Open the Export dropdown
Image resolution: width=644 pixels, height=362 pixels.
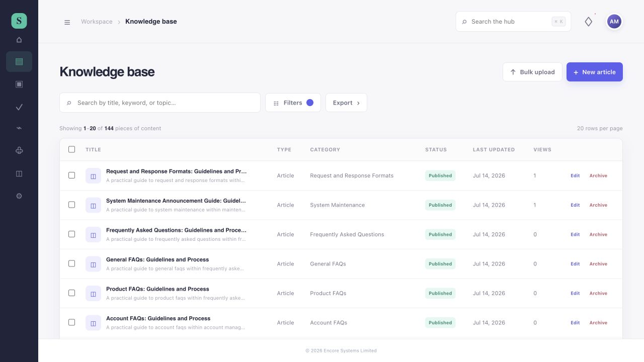click(x=346, y=103)
